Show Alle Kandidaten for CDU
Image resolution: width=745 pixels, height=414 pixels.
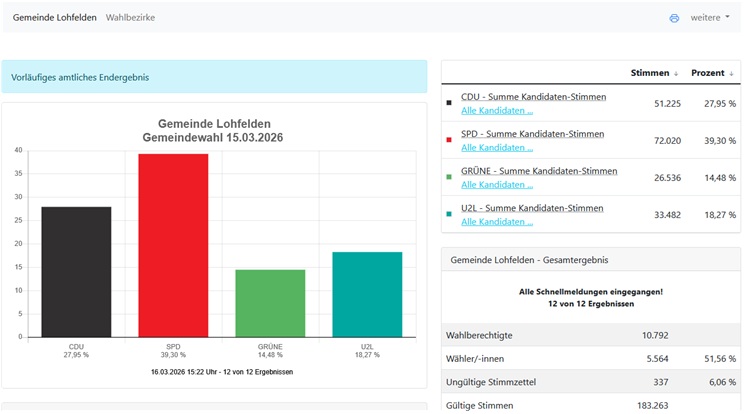coord(497,111)
